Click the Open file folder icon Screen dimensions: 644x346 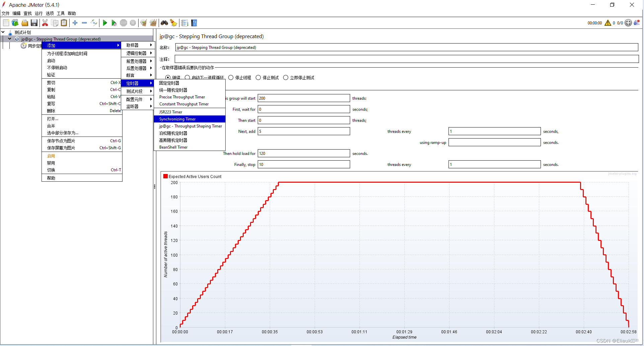pyautogui.click(x=24, y=23)
